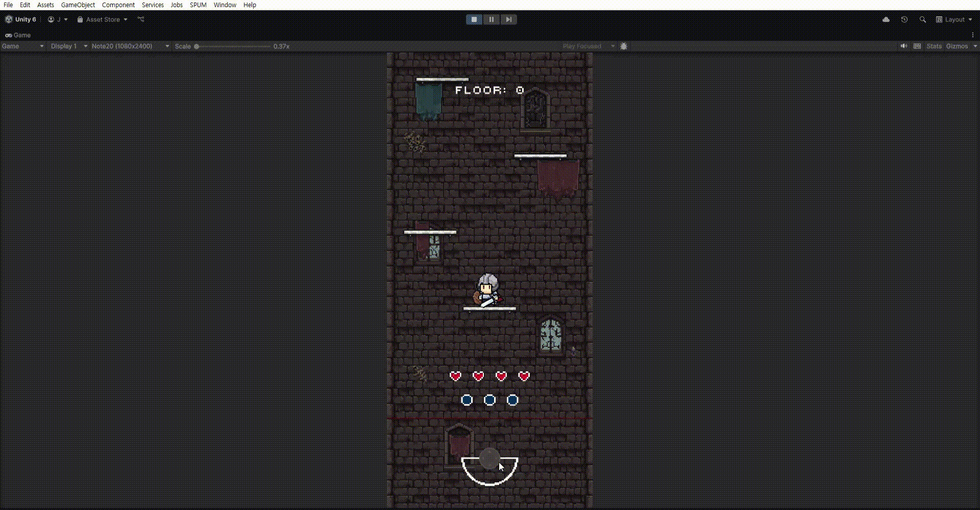
Task: Open the Gizmos dropdown arrow
Action: pos(975,46)
